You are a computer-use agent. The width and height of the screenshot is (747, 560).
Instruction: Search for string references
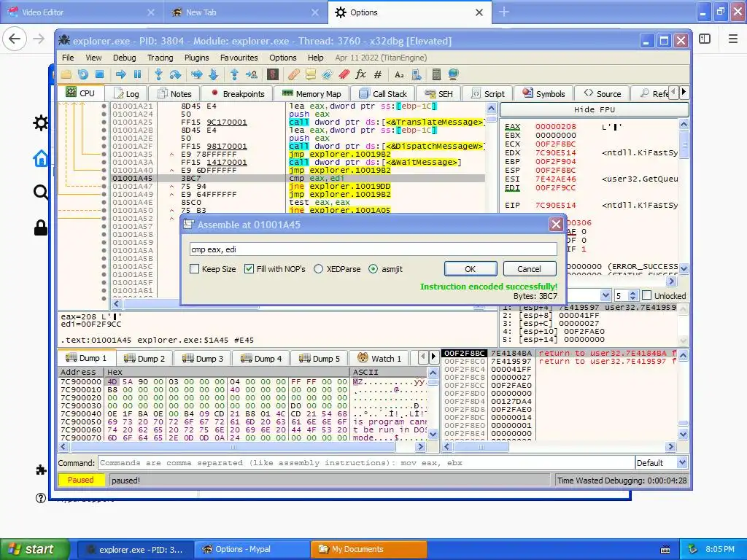399,74
